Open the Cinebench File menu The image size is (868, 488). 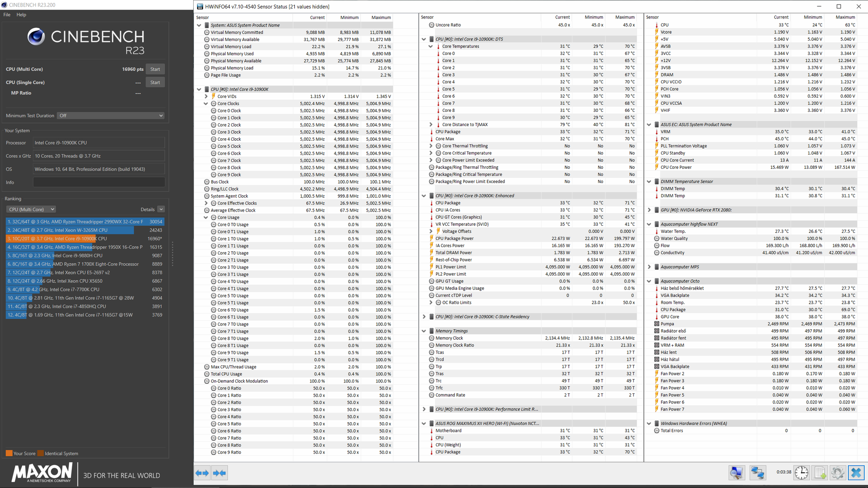[7, 15]
